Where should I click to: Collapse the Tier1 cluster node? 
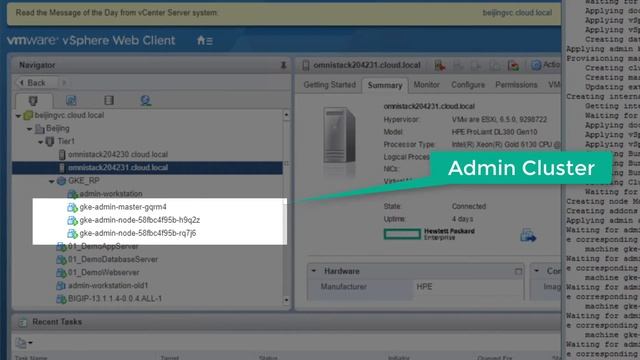(40, 142)
